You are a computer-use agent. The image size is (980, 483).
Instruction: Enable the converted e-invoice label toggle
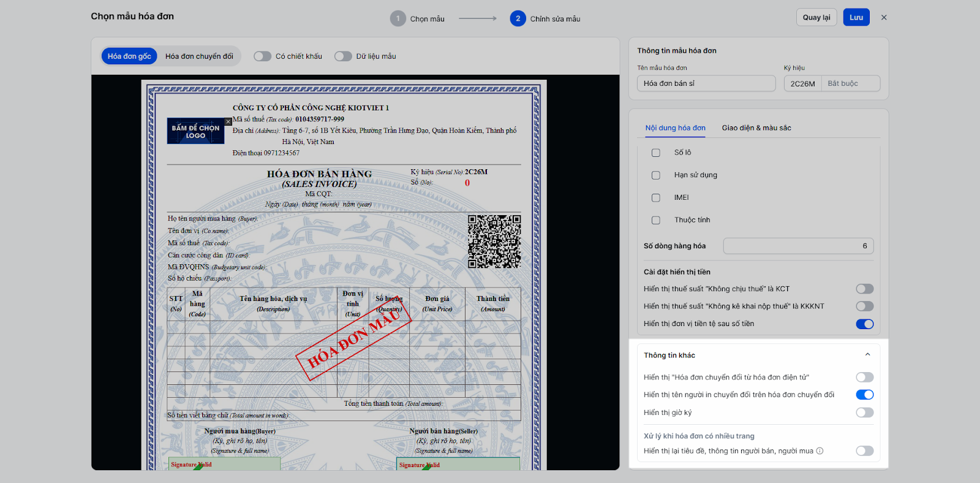[x=865, y=378]
